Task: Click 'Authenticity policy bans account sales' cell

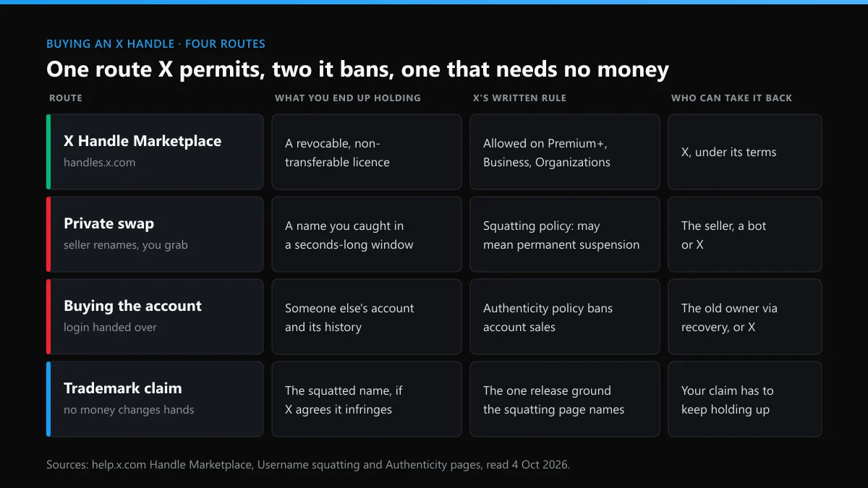Action: click(565, 317)
